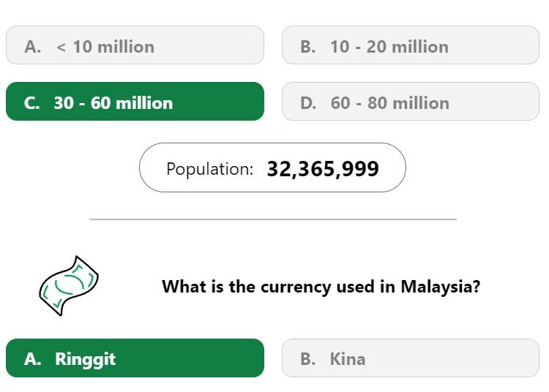Choose Kina as the currency answer
Image resolution: width=549 pixels, height=392 pixels.
pyautogui.click(x=411, y=358)
